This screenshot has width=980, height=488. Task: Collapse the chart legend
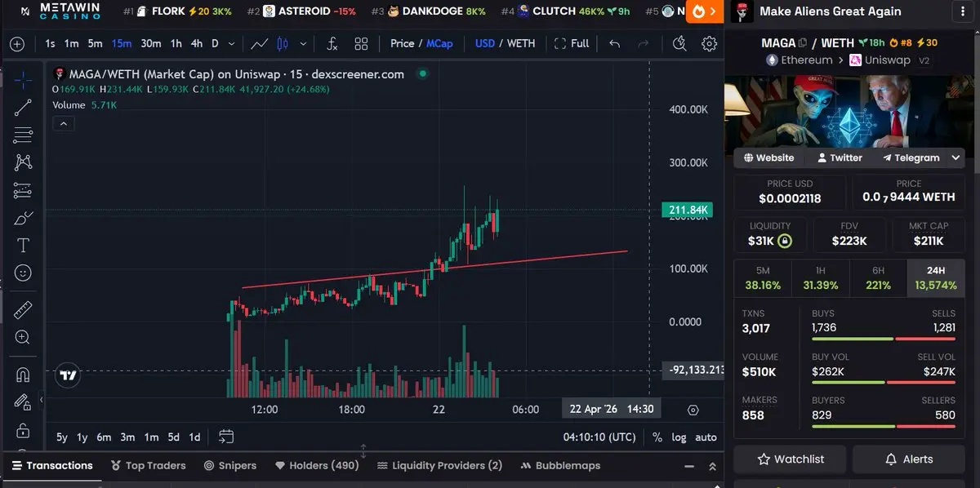64,123
